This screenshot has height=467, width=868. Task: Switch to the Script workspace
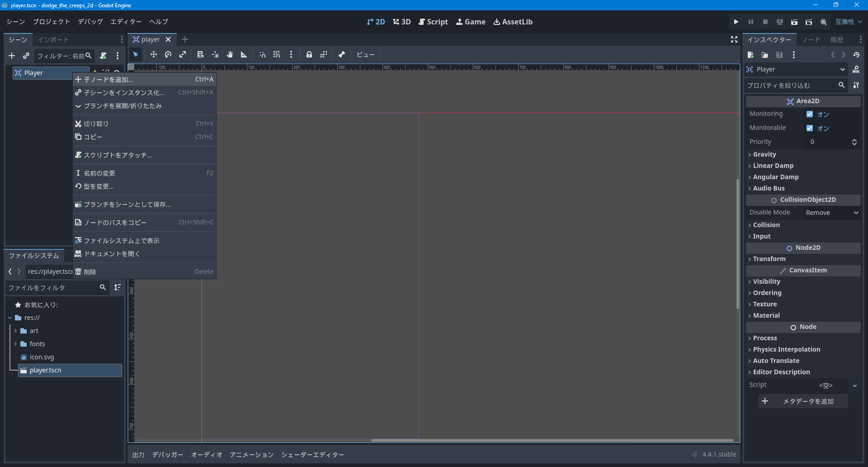tap(433, 22)
